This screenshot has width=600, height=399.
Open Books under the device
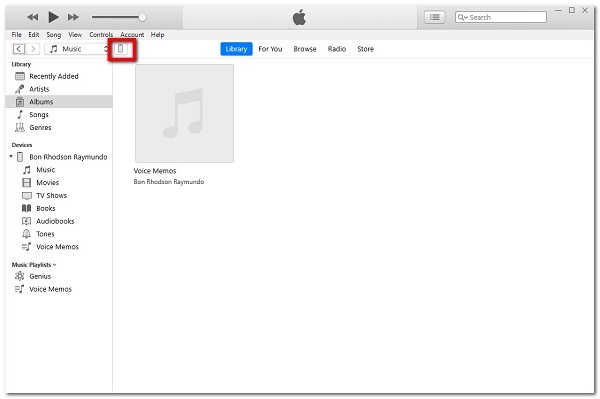point(46,208)
